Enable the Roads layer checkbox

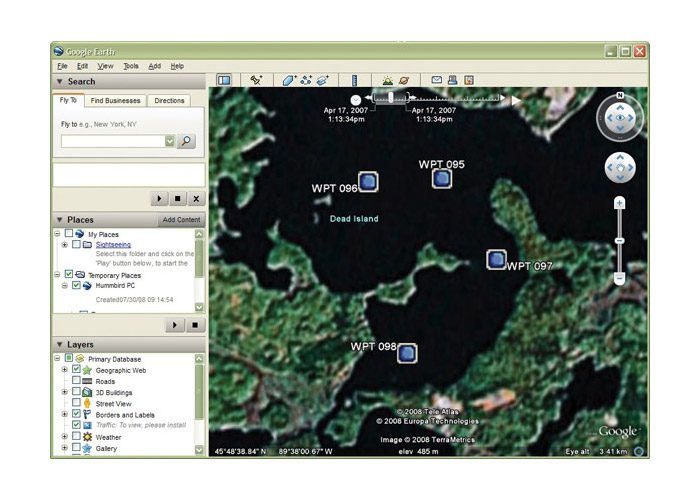click(76, 380)
